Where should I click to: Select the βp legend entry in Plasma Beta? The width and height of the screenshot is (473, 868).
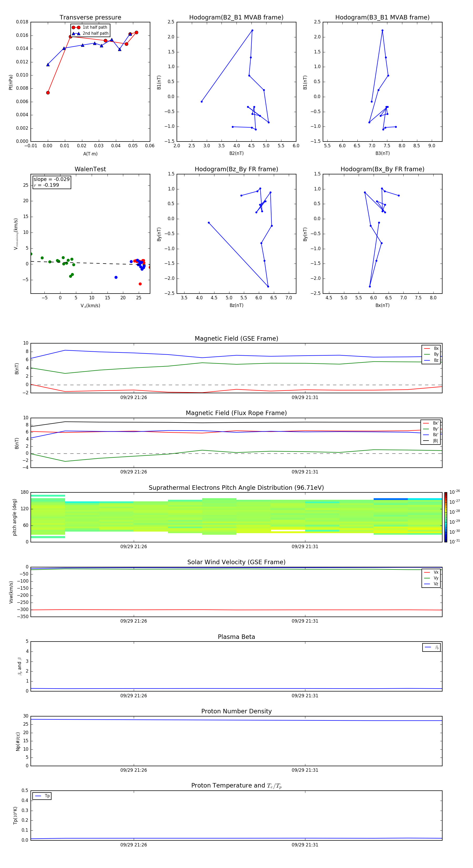coord(431,647)
